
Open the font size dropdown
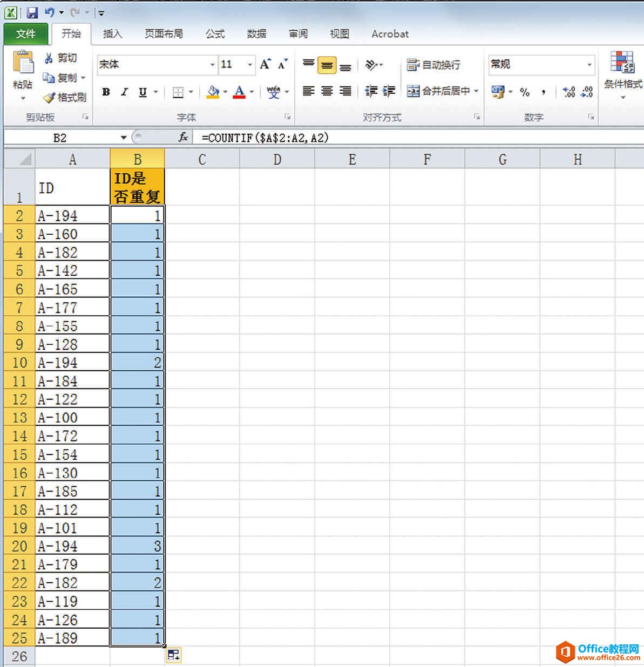coord(250,65)
